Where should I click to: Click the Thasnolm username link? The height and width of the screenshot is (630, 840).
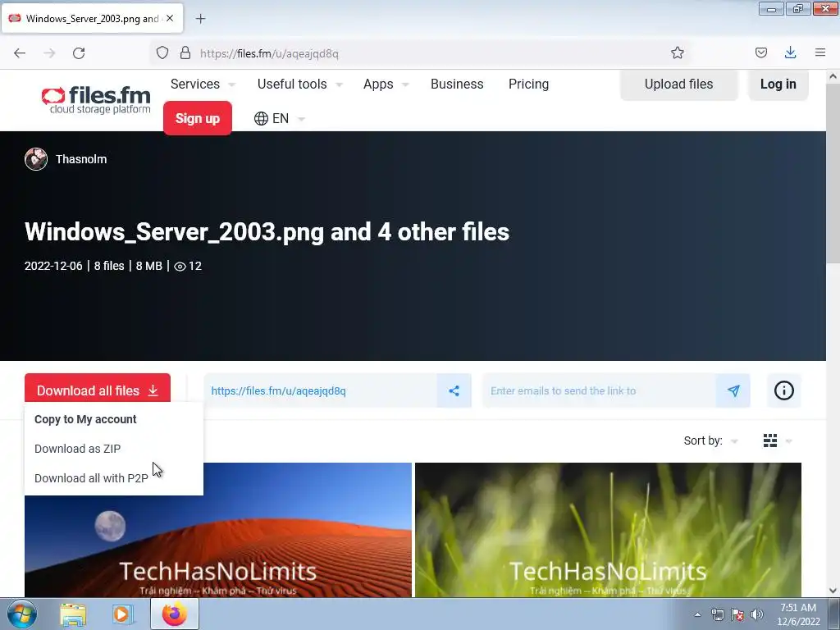coord(81,159)
